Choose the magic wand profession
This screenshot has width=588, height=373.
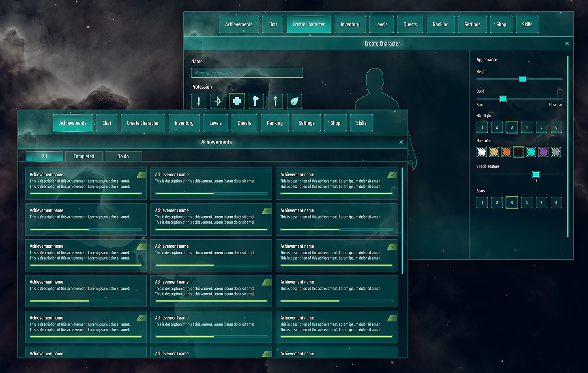click(275, 101)
